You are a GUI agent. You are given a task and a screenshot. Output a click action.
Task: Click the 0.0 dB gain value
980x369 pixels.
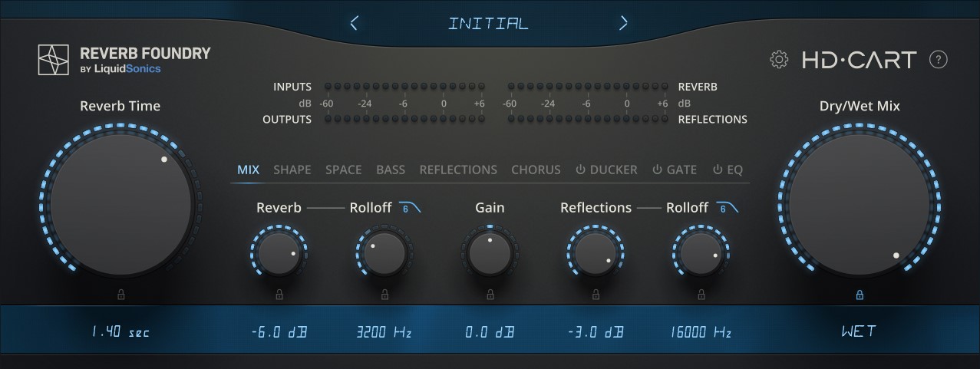pyautogui.click(x=490, y=332)
